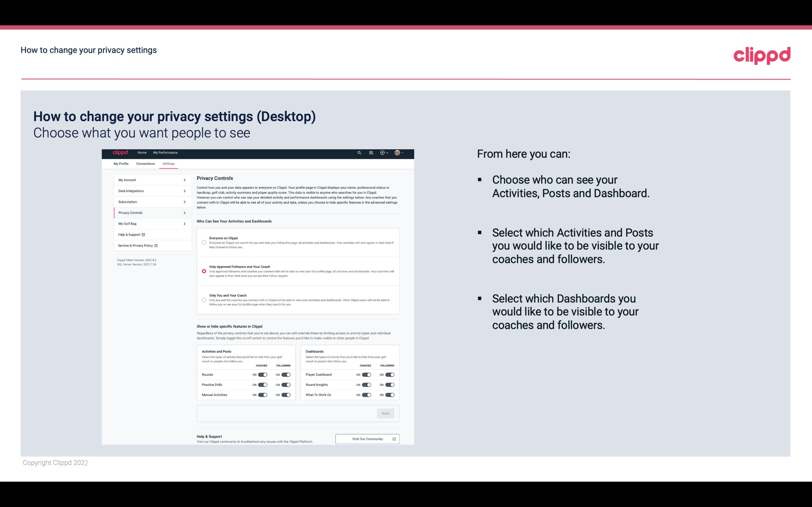
Task: Toggle Rounds visibility for Followers OFF
Action: click(286, 374)
